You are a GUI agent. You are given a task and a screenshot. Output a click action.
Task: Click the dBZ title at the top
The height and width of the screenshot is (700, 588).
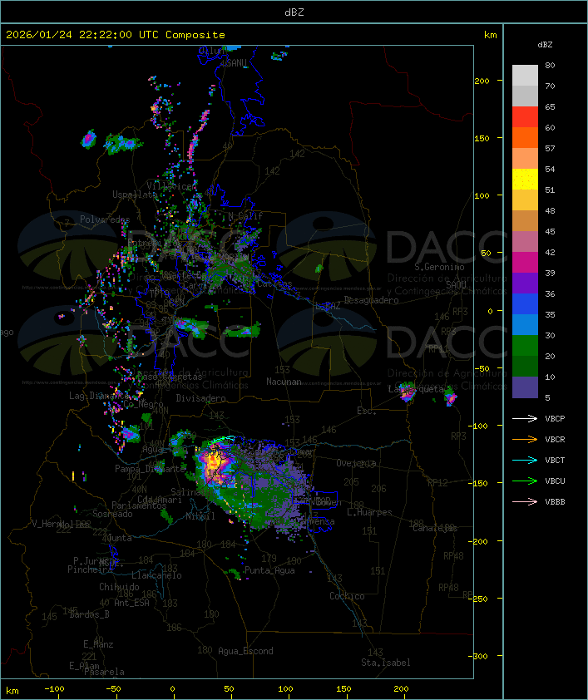click(294, 12)
